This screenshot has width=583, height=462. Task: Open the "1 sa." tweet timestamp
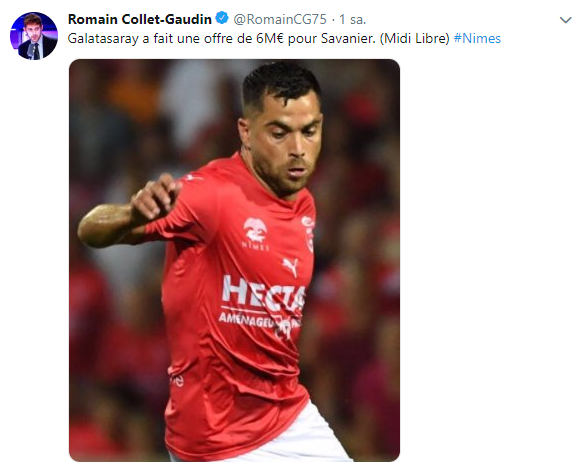(x=352, y=19)
